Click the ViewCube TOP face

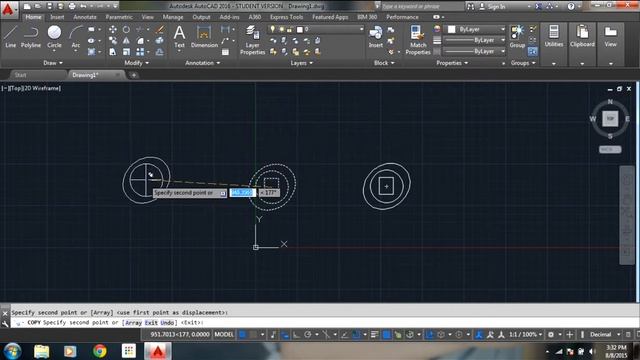[x=610, y=118]
